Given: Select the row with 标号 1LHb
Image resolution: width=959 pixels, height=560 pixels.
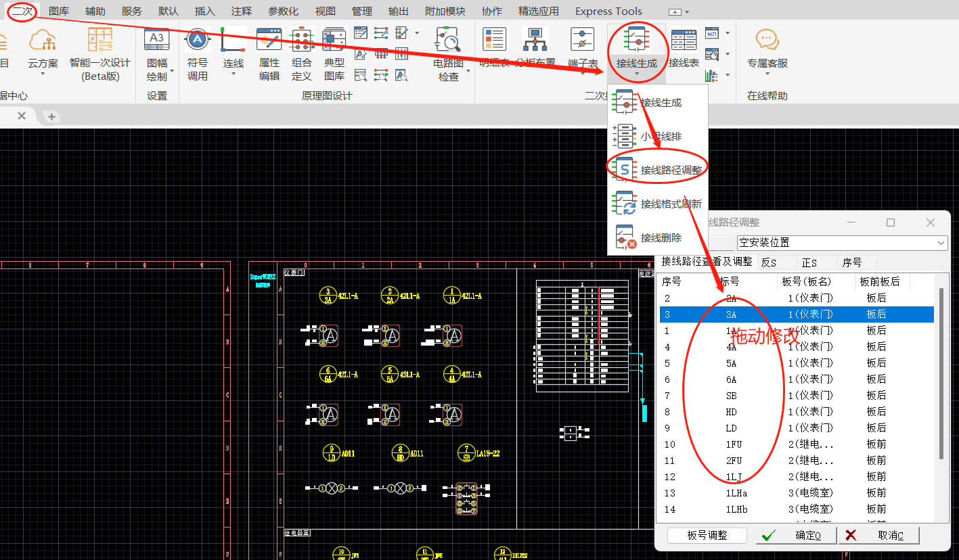Looking at the screenshot, I should pyautogui.click(x=797, y=509).
